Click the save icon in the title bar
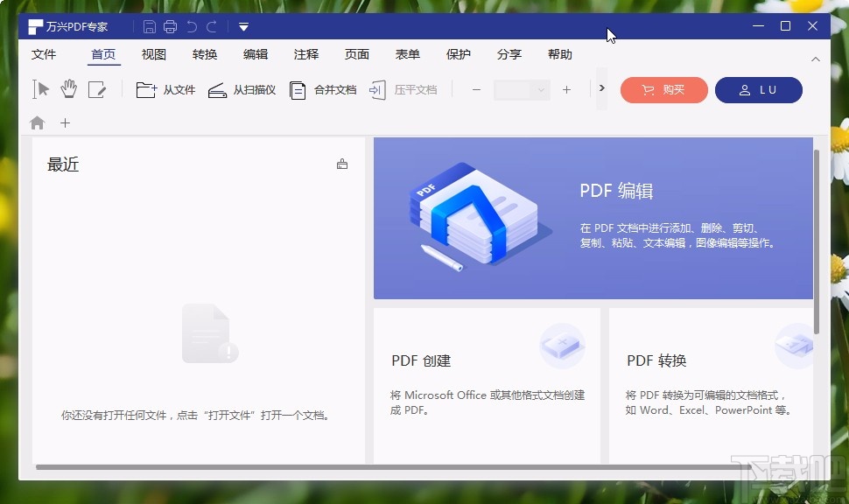The height and width of the screenshot is (504, 849). click(149, 25)
